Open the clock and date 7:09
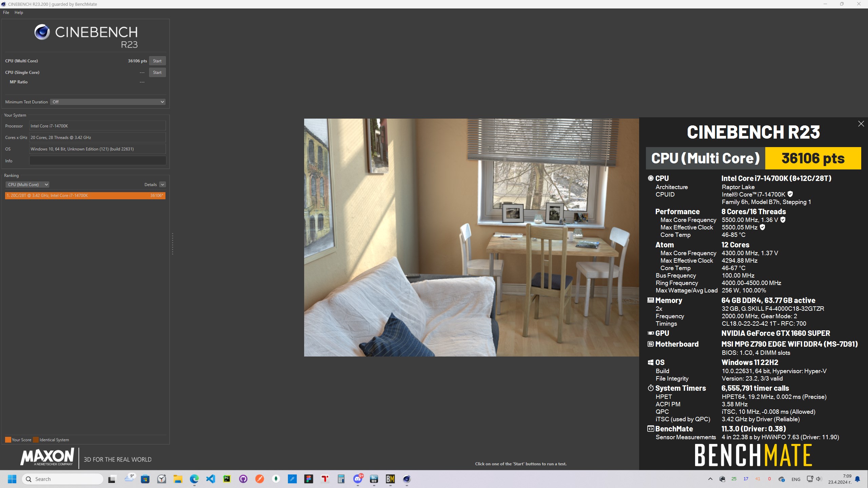 point(840,479)
